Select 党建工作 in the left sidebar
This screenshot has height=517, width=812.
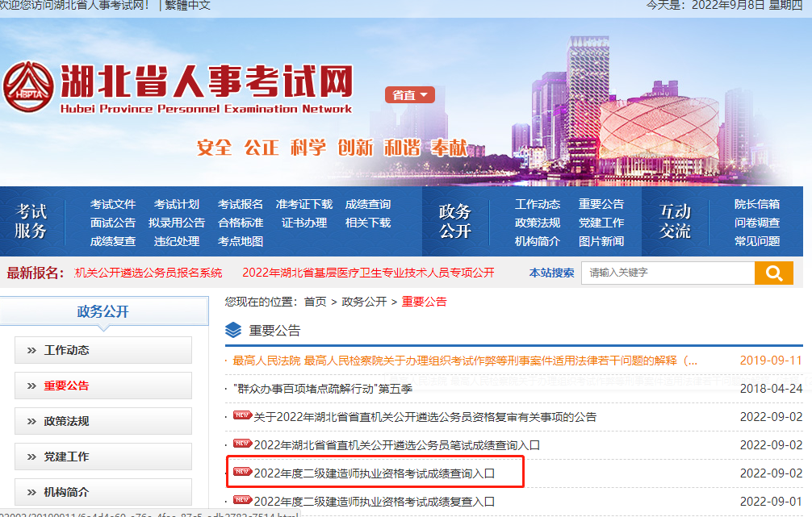click(103, 457)
